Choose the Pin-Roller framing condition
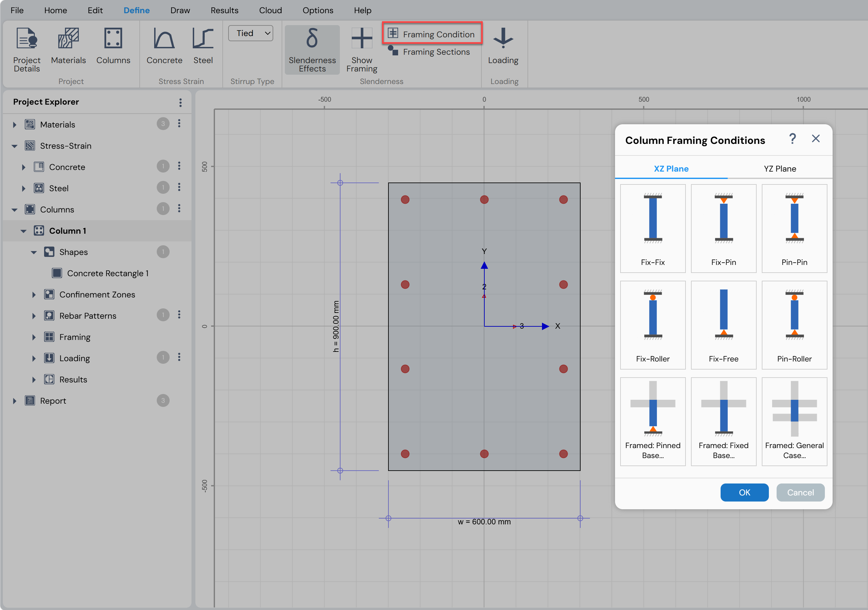Viewport: 868px width, 610px height. pyautogui.click(x=794, y=325)
